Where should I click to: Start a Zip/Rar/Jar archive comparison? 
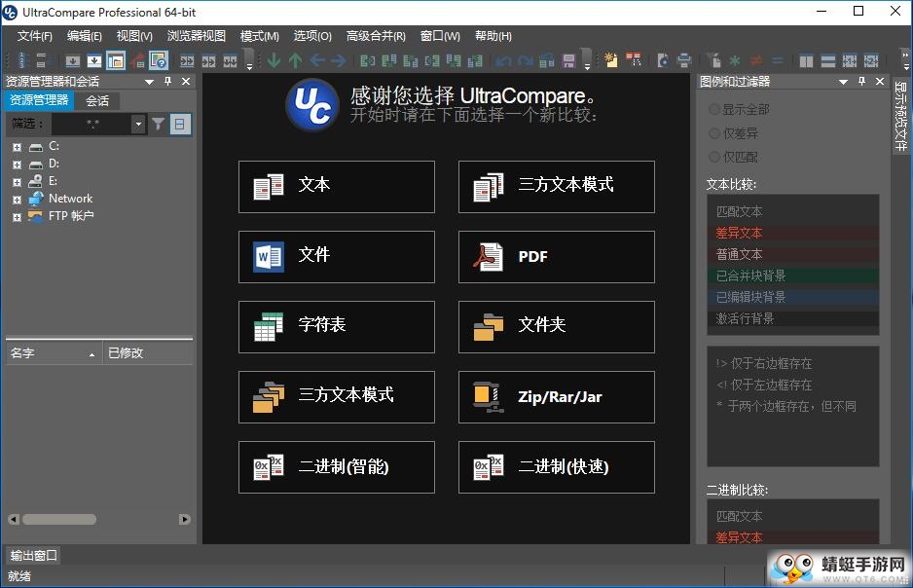click(x=557, y=397)
